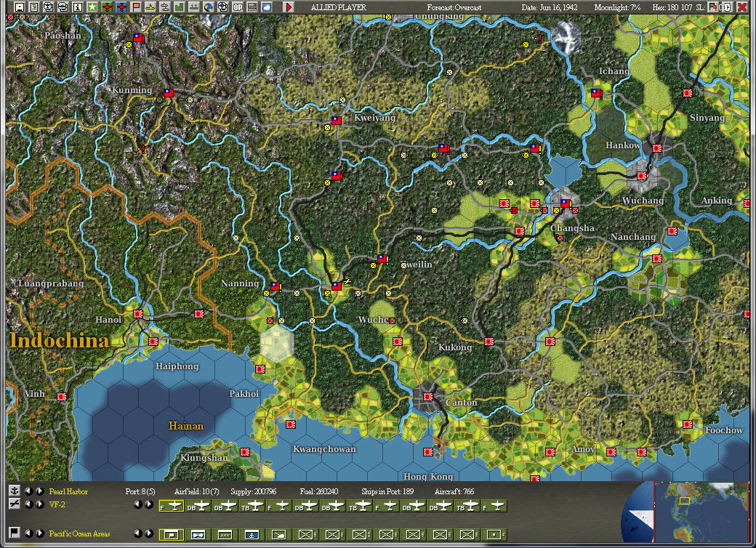The height and width of the screenshot is (548, 756).
Task: Click the white star on green icon
Action: [x=92, y=7]
